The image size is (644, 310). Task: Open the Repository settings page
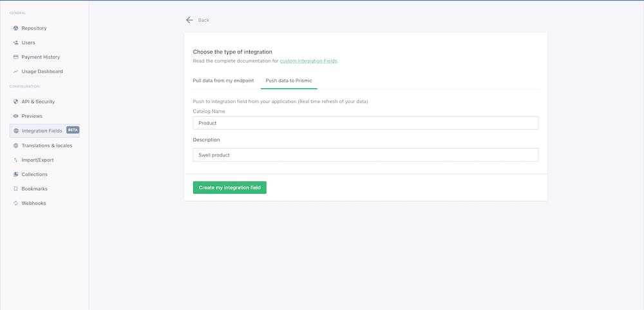click(34, 28)
